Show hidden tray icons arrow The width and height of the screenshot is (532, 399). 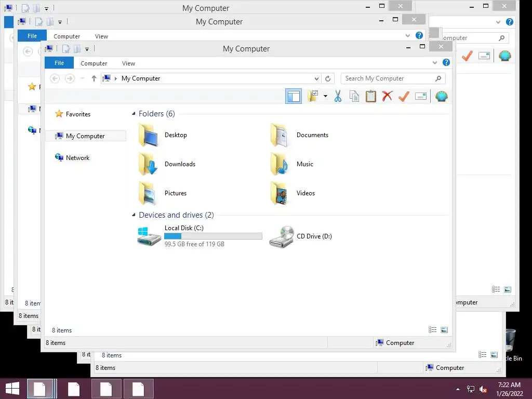click(x=458, y=389)
